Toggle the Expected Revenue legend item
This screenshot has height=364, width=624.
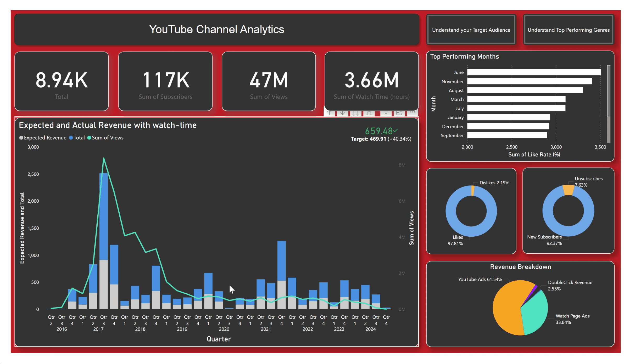tap(43, 138)
